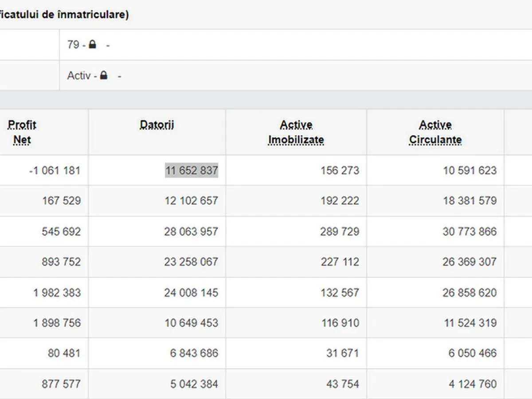Select the Datorii cell 5 042 384
Viewport: 532px width, 399px height.
pyautogui.click(x=194, y=384)
